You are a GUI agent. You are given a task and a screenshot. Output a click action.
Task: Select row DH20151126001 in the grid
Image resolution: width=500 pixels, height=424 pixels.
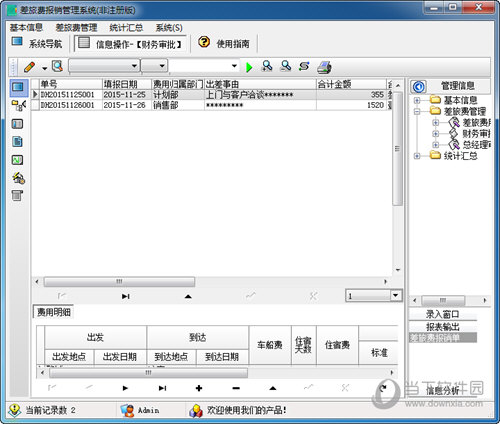click(x=212, y=105)
